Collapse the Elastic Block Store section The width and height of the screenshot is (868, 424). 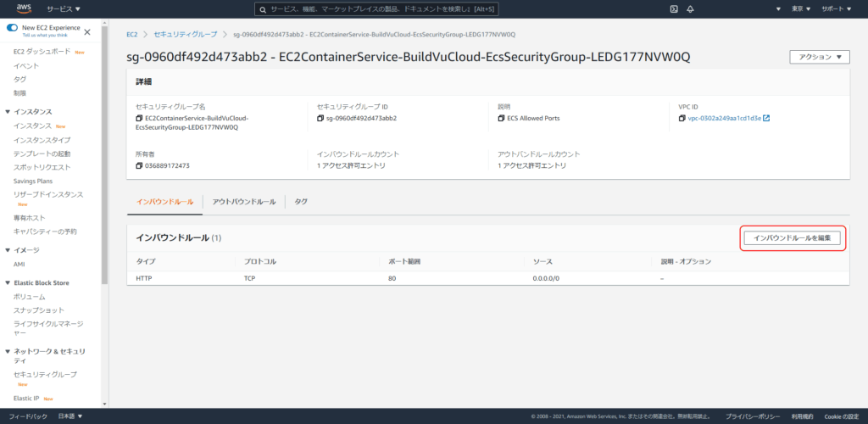[7, 283]
